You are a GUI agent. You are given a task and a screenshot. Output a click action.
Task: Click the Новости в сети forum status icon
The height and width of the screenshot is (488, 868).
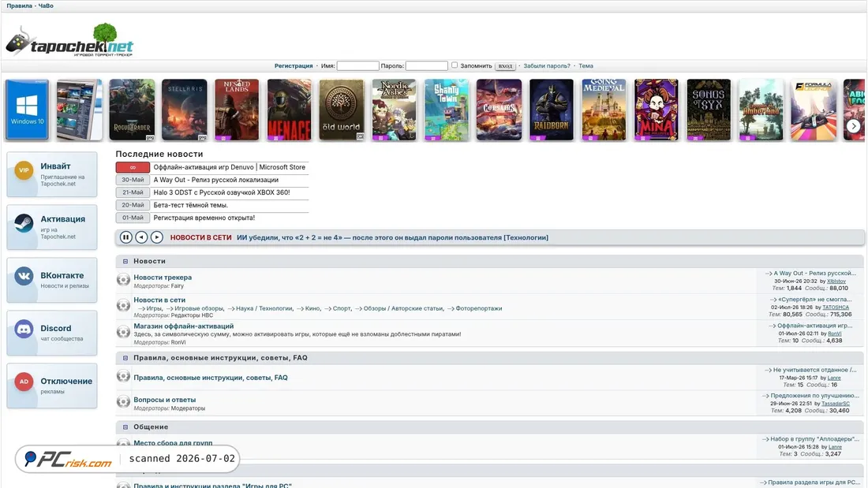(x=123, y=305)
